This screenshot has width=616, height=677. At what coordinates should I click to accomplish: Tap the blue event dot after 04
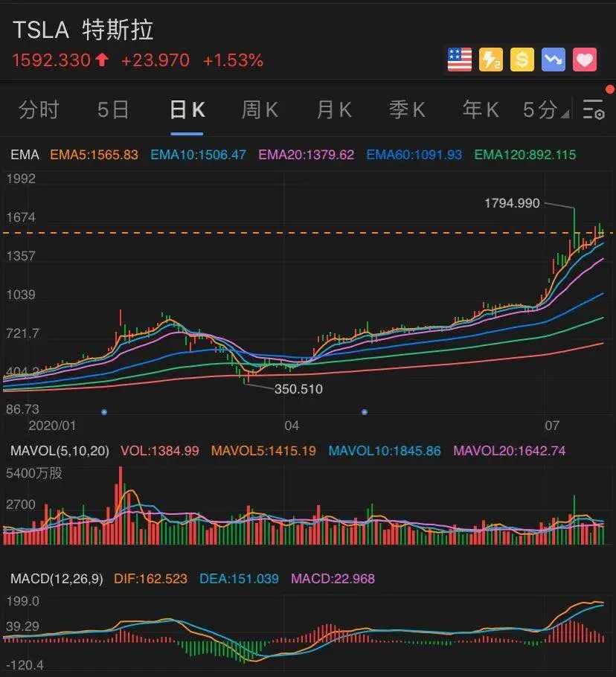365,411
